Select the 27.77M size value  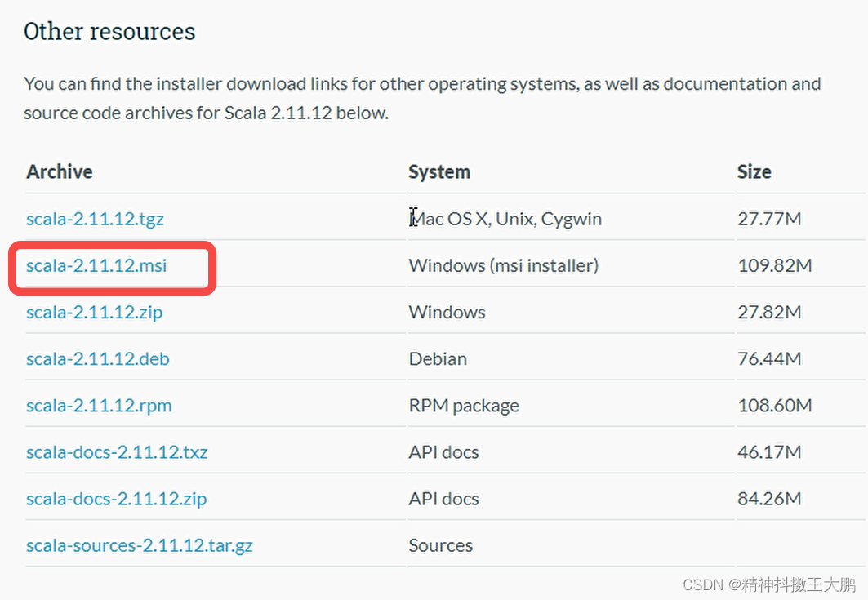(x=769, y=220)
